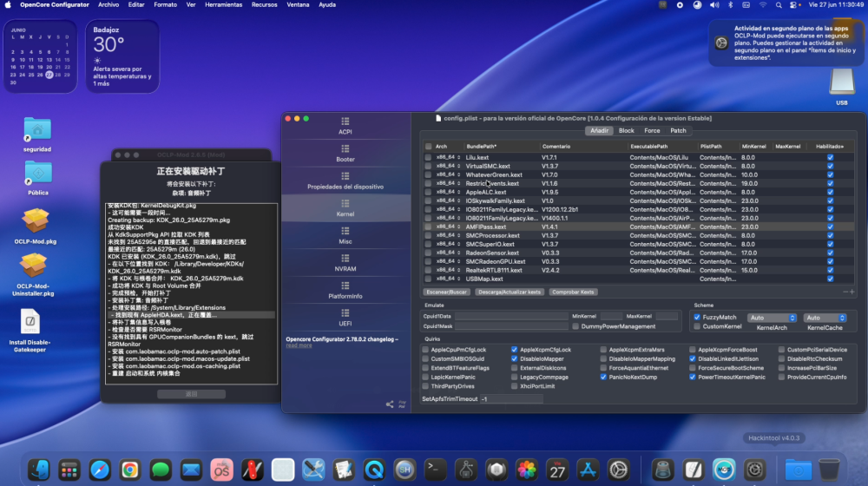Viewport: 868px width, 486px height.
Task: Uncheck Habilitado for Lilu.kext
Action: click(x=831, y=157)
